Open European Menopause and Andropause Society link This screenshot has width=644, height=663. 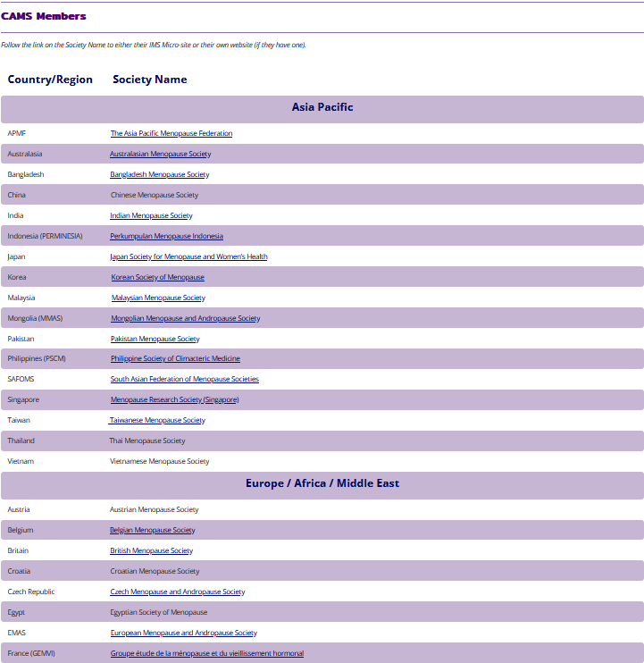(x=184, y=633)
